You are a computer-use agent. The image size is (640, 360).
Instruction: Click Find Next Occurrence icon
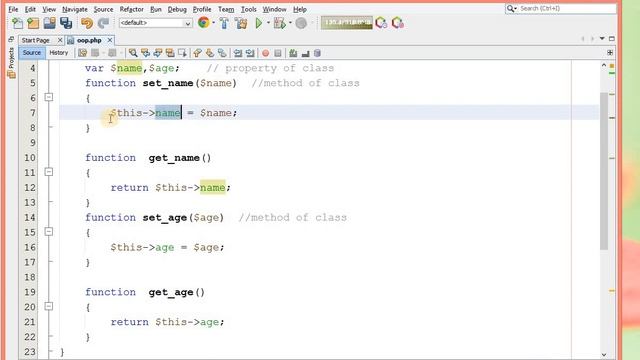coord(158,53)
